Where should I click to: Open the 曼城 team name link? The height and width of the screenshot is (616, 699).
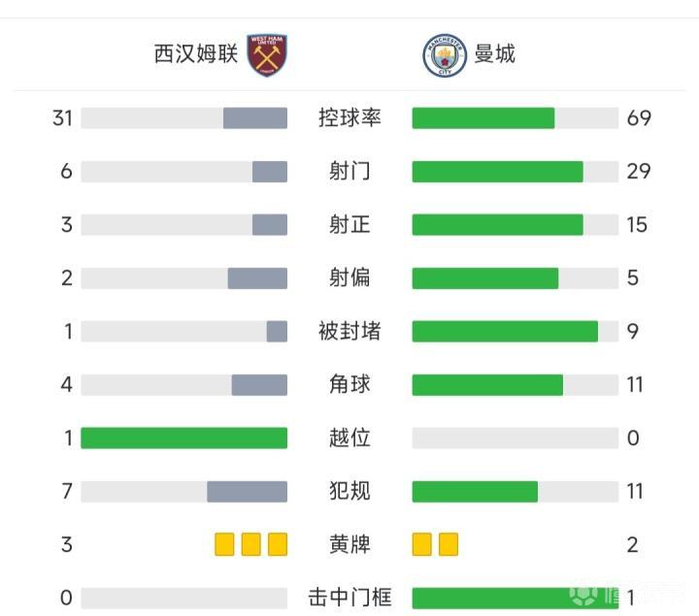(x=495, y=54)
